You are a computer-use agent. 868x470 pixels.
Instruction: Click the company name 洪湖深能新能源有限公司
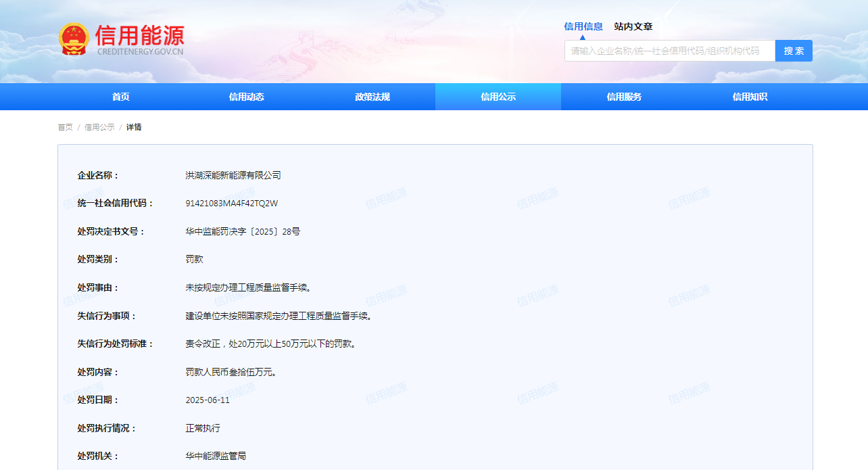(233, 175)
